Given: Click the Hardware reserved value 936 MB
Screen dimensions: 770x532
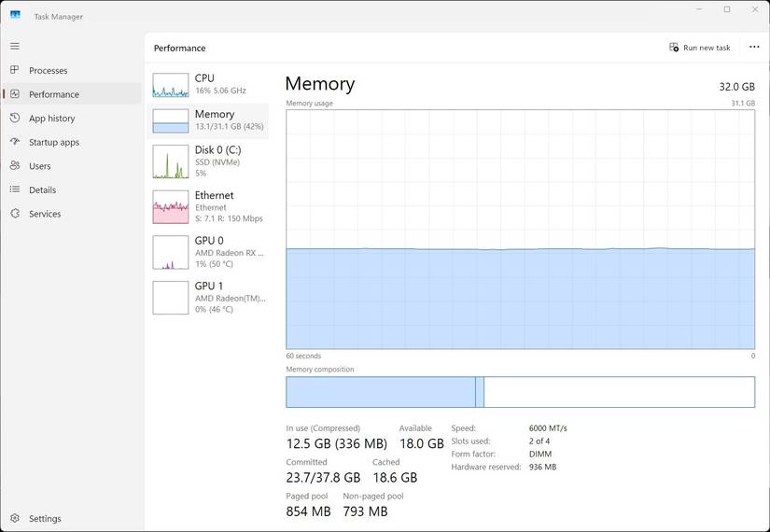Looking at the screenshot, I should click(x=542, y=467).
